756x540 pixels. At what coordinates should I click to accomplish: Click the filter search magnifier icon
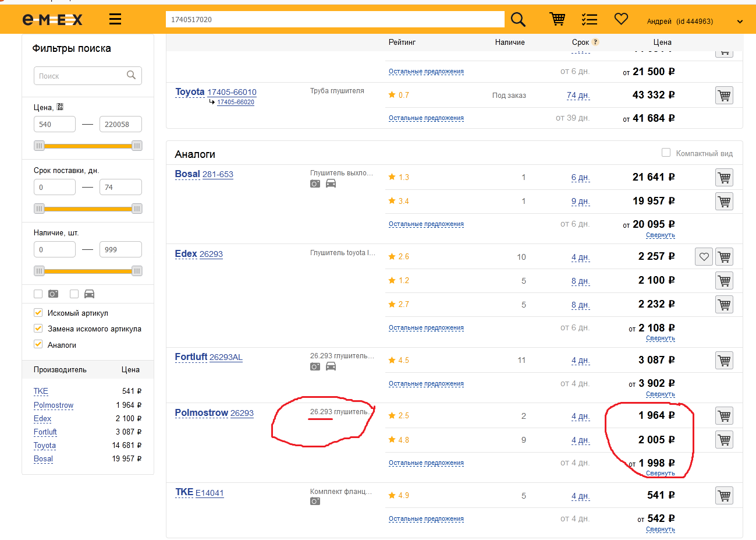coord(131,75)
